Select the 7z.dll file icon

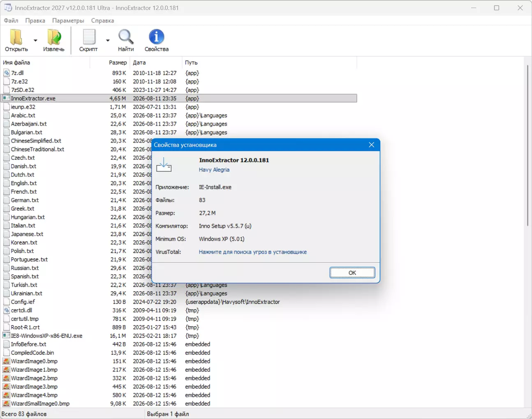[7, 73]
